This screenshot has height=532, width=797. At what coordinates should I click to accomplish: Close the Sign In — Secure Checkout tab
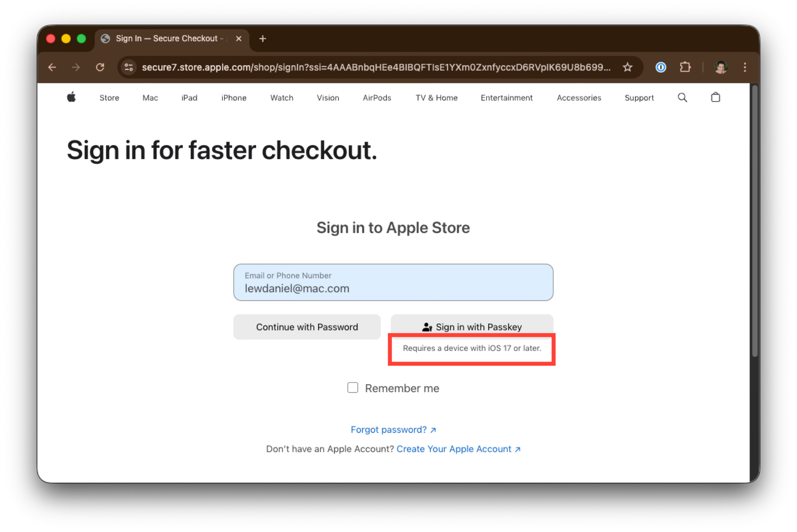(239, 39)
